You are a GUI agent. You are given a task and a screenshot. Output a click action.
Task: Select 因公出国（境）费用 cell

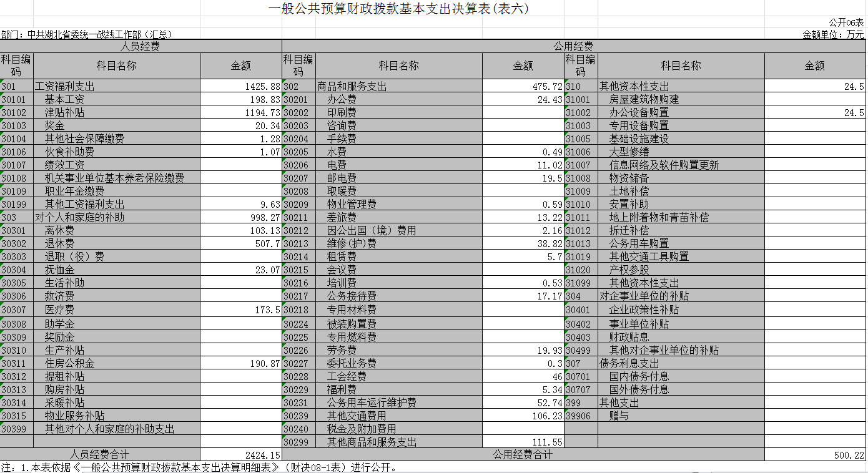(x=399, y=230)
